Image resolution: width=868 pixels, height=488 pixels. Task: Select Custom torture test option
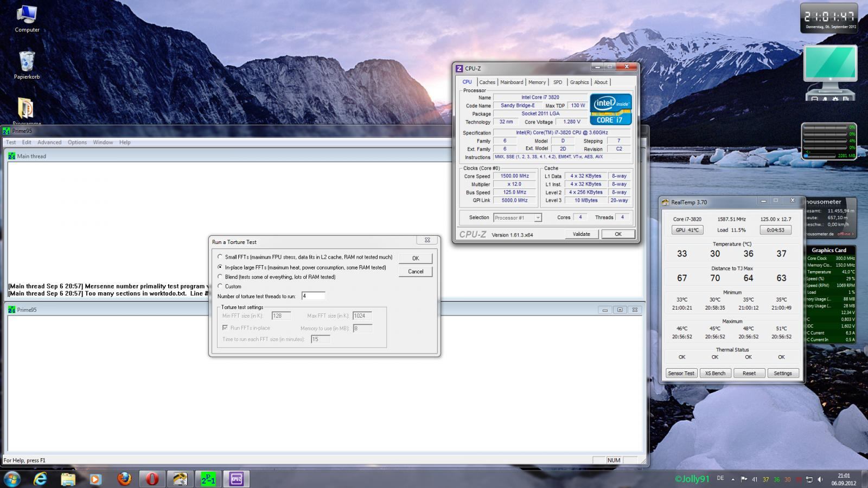point(220,286)
